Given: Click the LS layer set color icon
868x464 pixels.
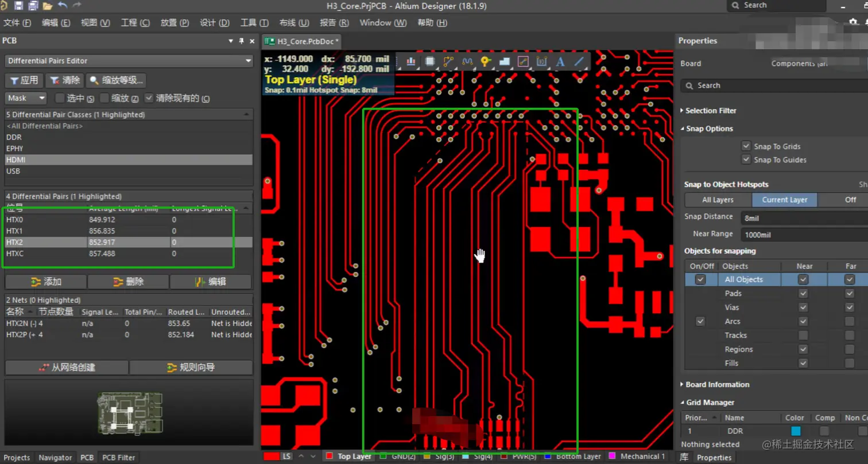Looking at the screenshot, I should pyautogui.click(x=271, y=457).
